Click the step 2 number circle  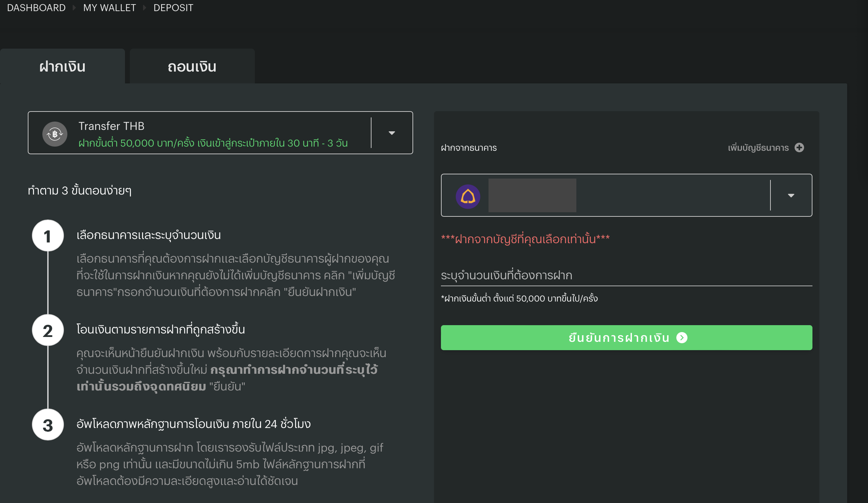[48, 330]
